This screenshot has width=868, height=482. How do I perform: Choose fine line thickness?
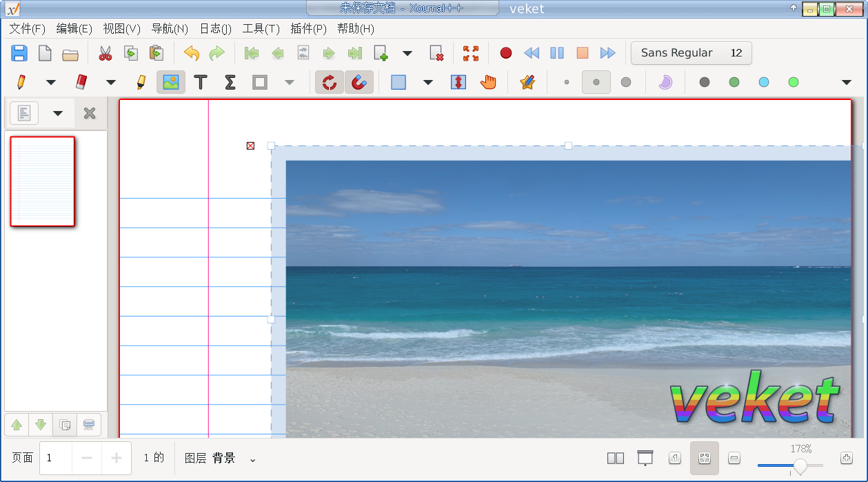(x=567, y=82)
